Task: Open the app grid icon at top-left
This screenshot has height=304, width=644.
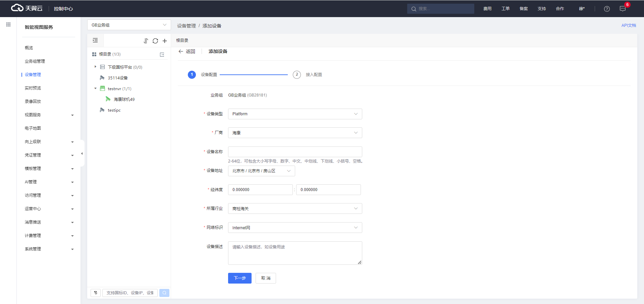Action: point(8,24)
